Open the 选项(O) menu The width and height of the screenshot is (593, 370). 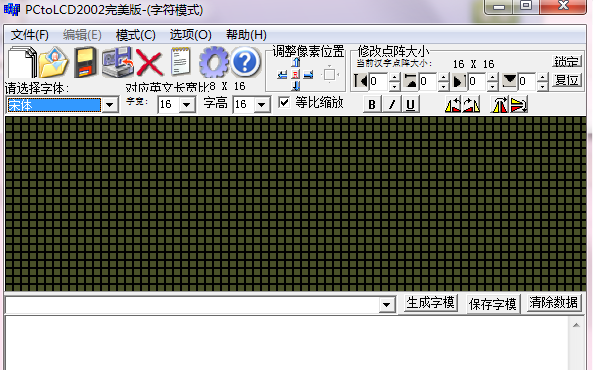(x=190, y=35)
